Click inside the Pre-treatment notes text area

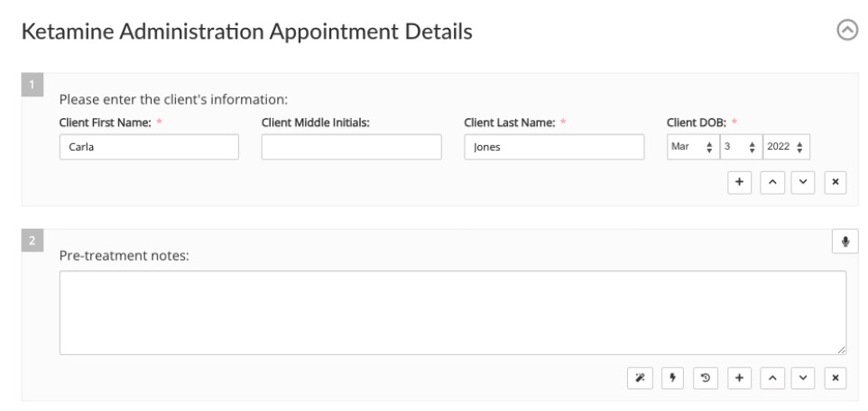tap(453, 313)
